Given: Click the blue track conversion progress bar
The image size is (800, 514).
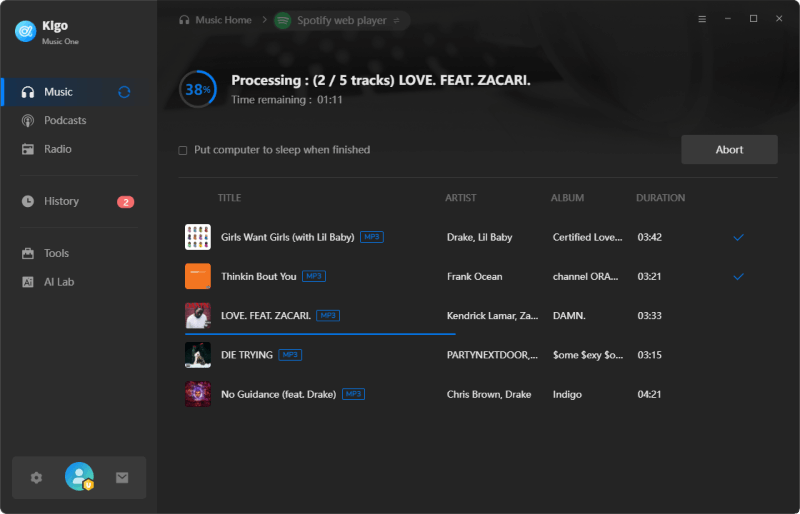Looking at the screenshot, I should (x=320, y=334).
